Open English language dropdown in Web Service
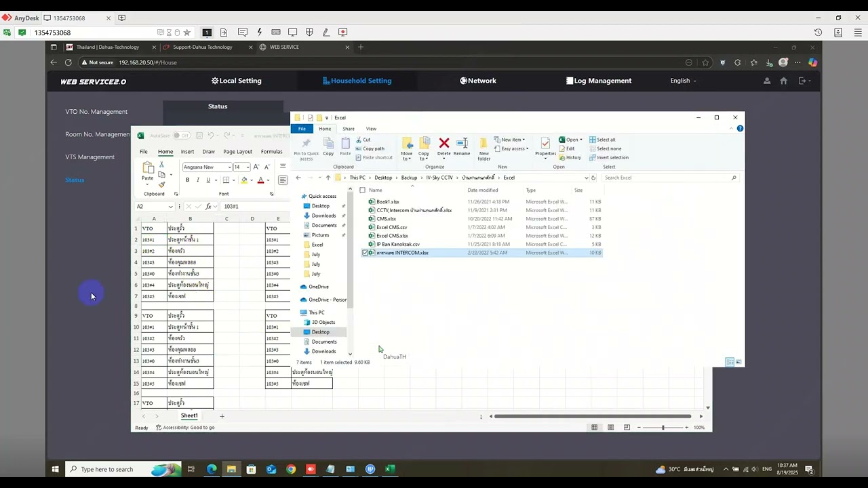868x488 pixels. tap(683, 81)
